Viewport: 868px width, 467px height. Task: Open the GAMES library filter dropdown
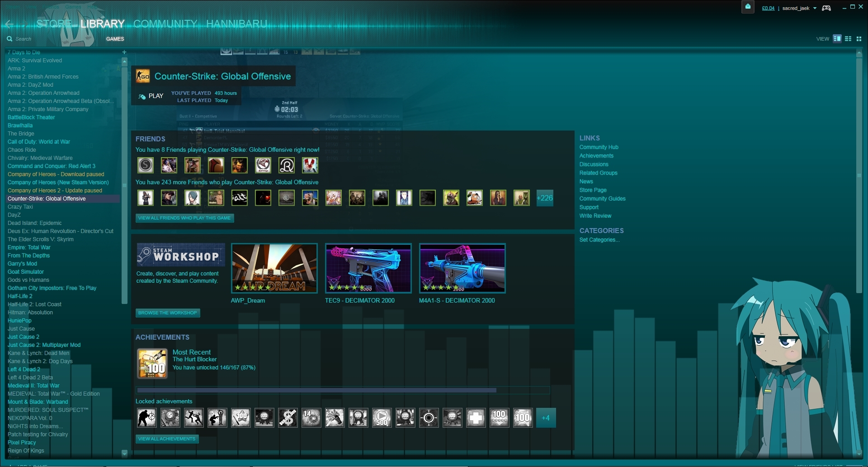pos(115,39)
